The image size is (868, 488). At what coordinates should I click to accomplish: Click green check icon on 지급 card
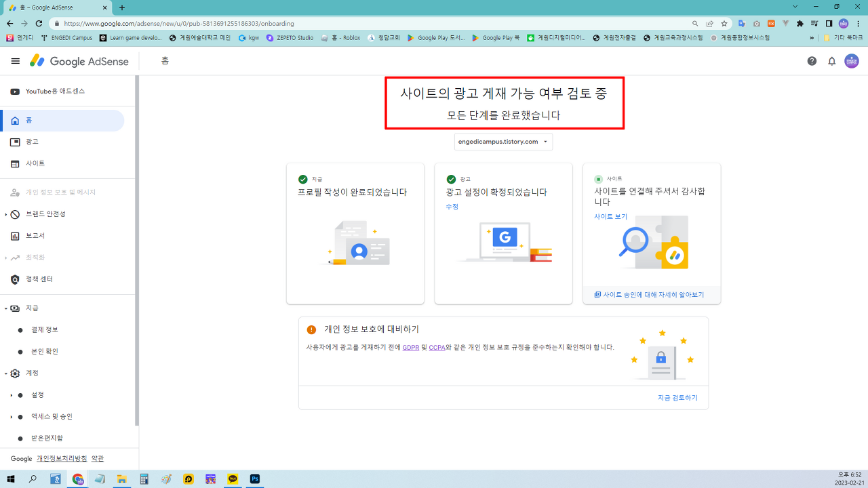[x=302, y=179]
